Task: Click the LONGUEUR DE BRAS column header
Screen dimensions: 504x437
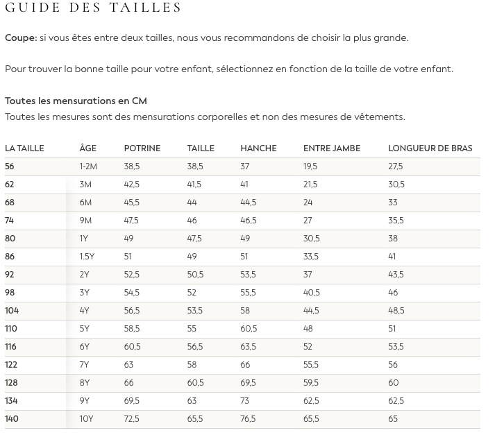Action: point(430,148)
